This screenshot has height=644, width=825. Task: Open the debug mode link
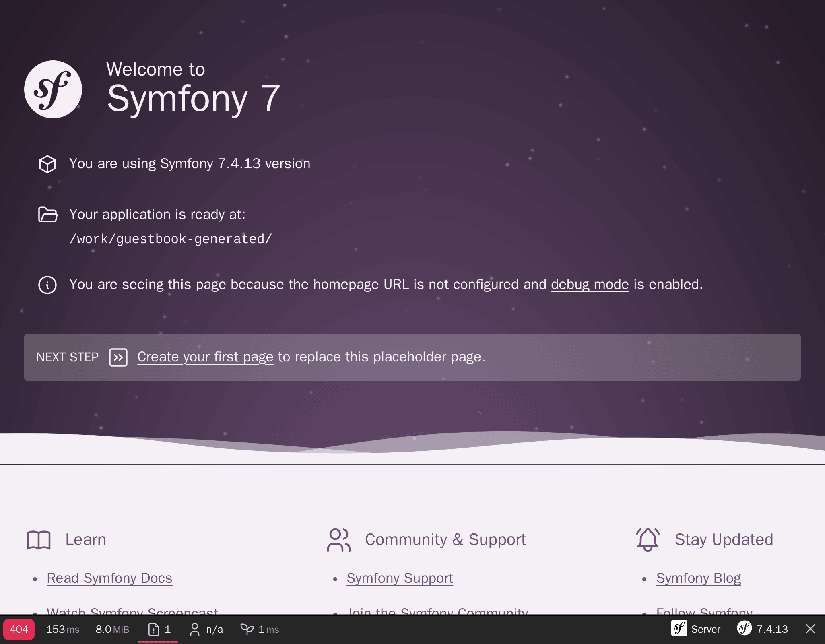tap(590, 285)
